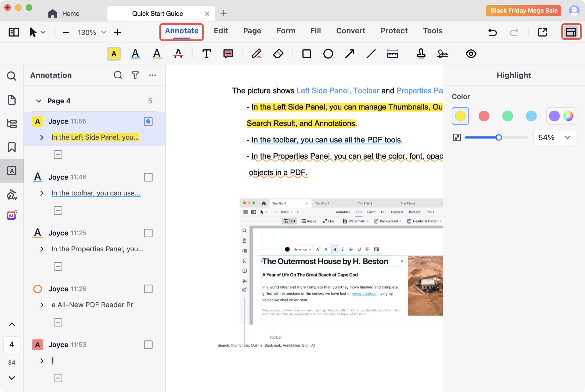Image resolution: width=585 pixels, height=392 pixels.
Task: Choose the green highlight color swatch
Action: click(507, 116)
